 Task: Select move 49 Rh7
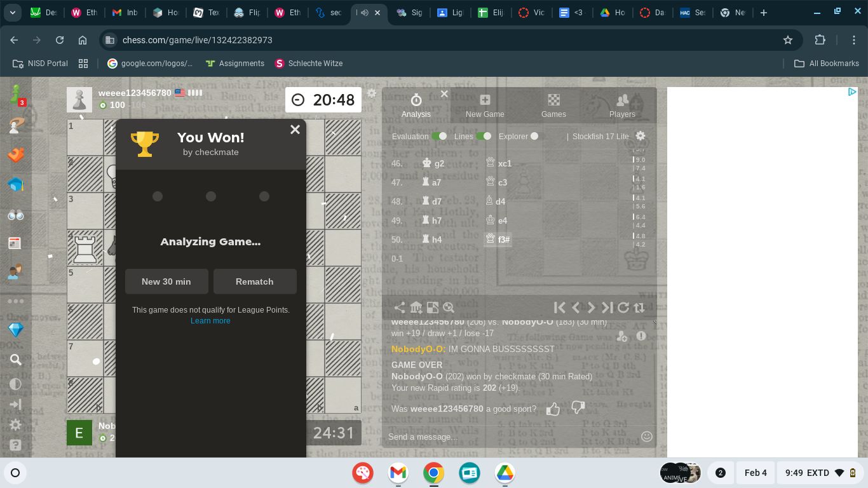tap(432, 220)
